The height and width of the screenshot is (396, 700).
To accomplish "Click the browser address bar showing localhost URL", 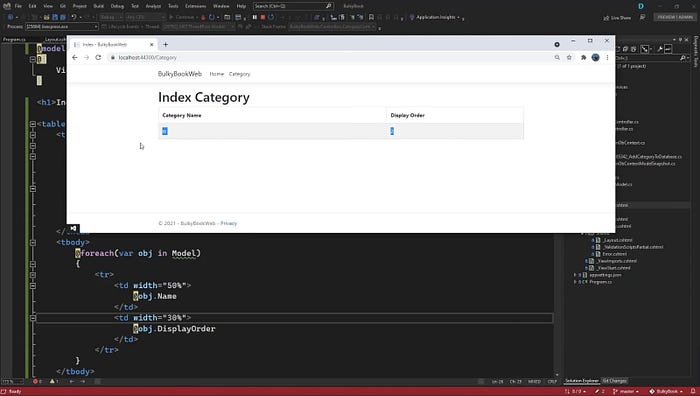I will [x=330, y=58].
